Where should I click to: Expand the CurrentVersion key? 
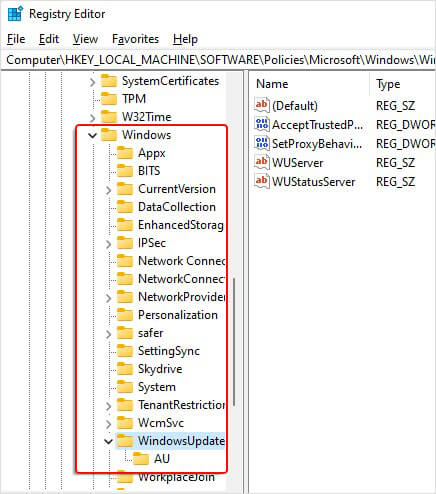click(x=108, y=190)
